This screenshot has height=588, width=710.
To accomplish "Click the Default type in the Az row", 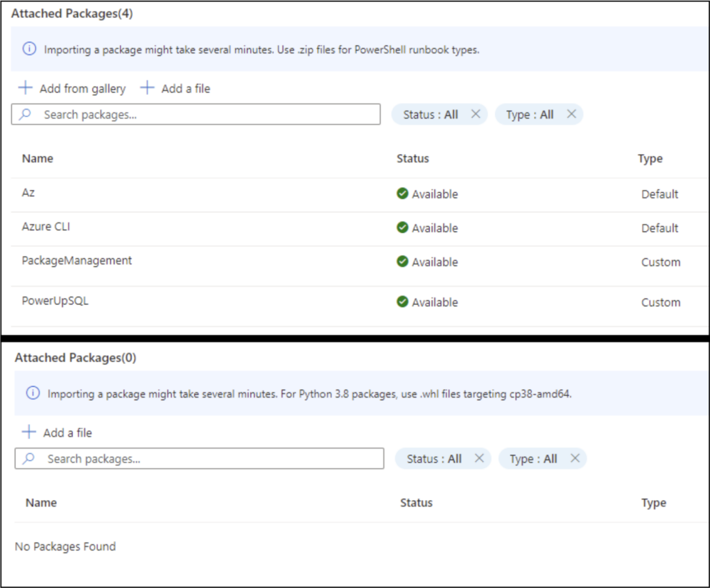I will point(660,194).
